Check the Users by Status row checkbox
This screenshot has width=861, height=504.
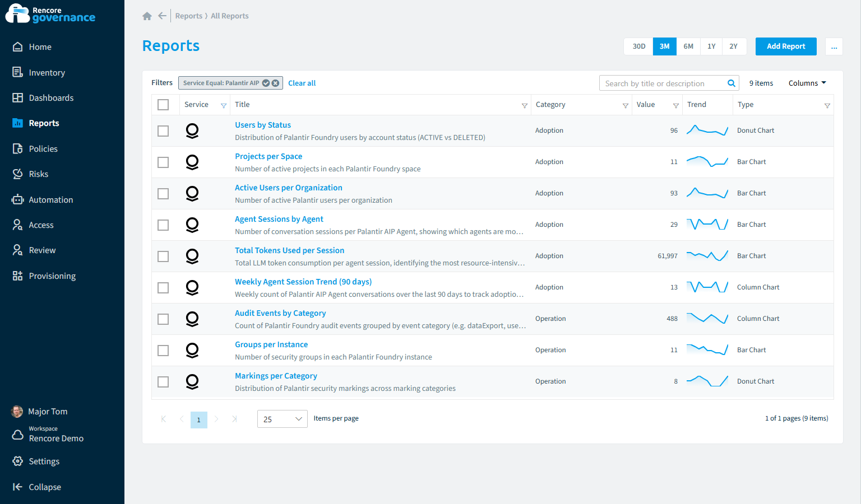point(163,131)
